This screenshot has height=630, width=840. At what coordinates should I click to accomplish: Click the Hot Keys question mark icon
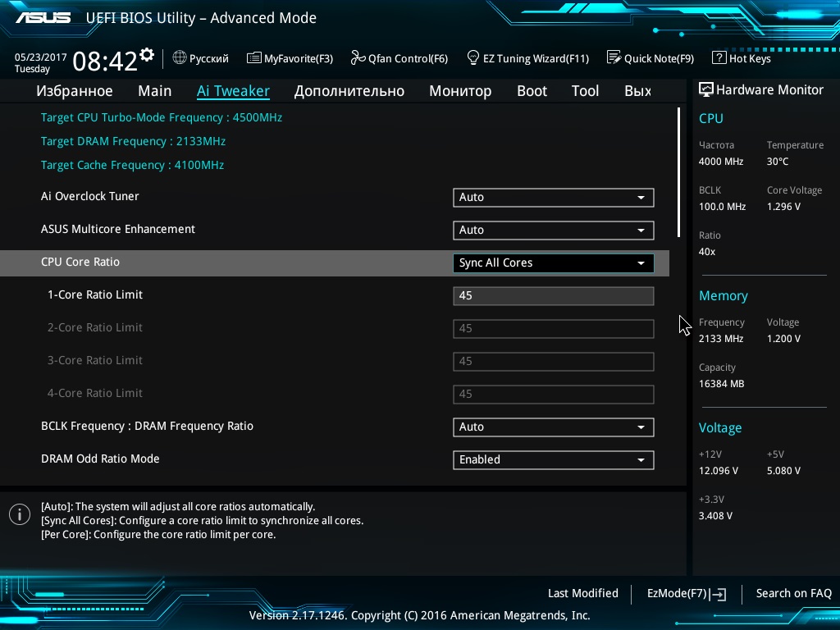[x=719, y=57]
